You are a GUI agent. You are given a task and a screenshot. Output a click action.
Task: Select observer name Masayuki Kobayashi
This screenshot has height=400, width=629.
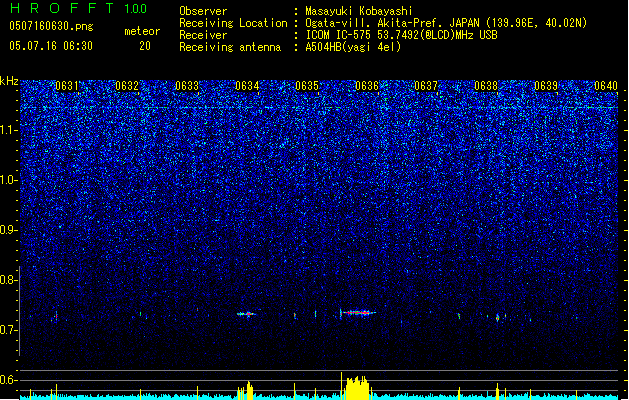pyautogui.click(x=359, y=11)
